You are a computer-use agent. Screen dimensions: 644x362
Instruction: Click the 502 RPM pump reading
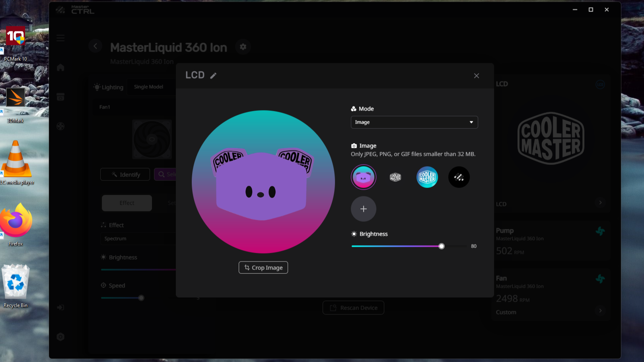(510, 251)
